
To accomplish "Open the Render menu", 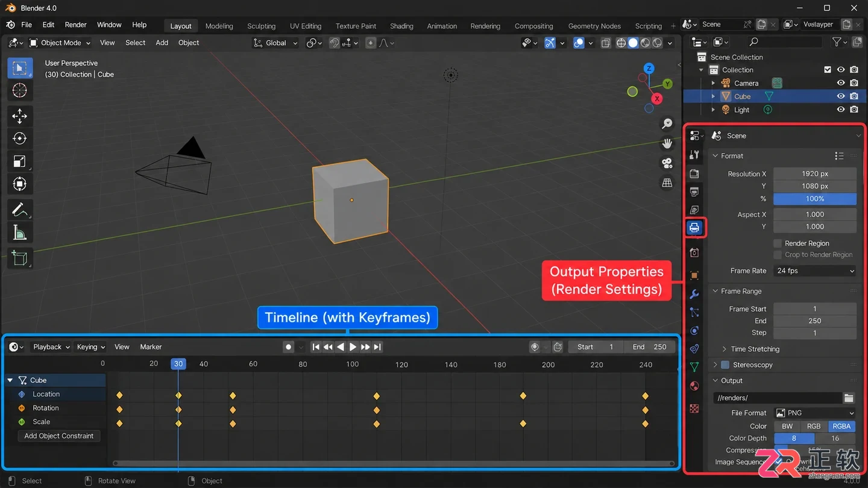I will tap(76, 25).
